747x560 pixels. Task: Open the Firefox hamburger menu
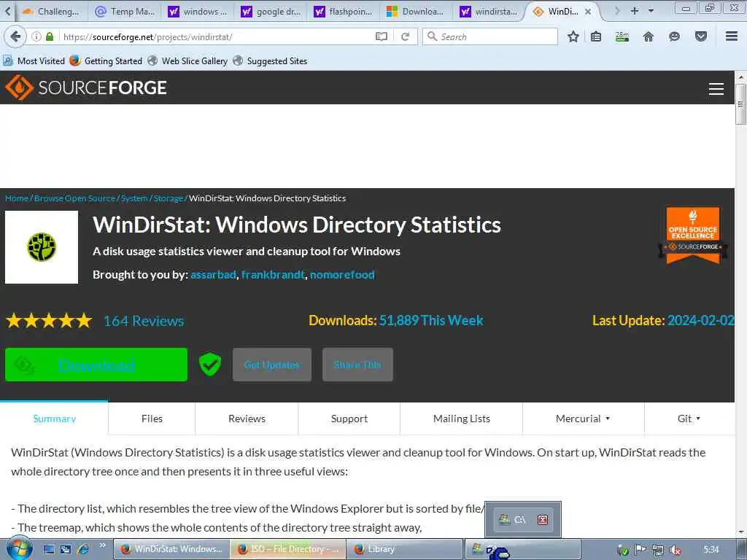pyautogui.click(x=732, y=36)
